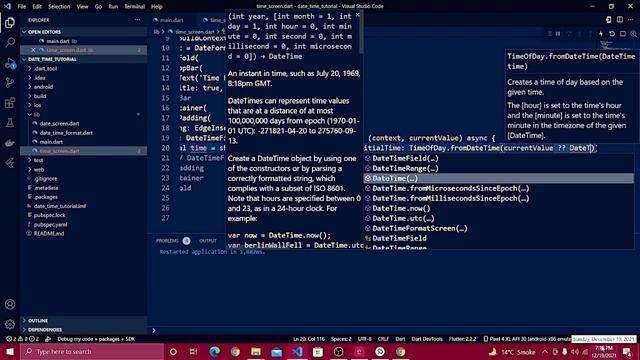Click Spaces: 2 indentation status

(341, 339)
